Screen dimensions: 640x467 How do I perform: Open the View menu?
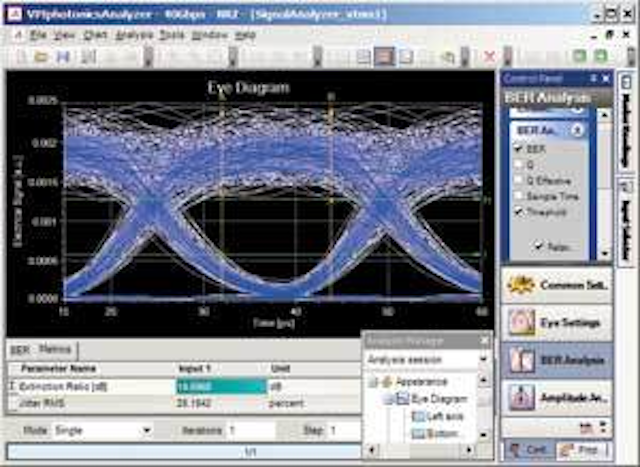pos(65,36)
